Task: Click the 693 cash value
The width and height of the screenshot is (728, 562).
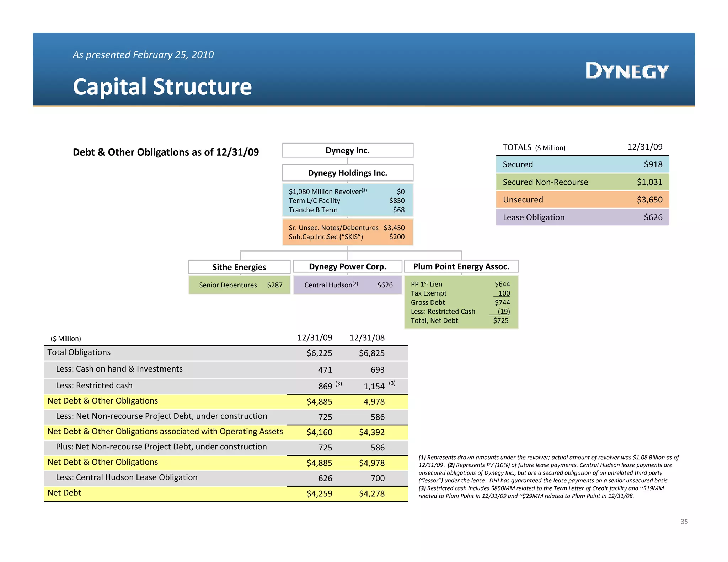Action: (x=378, y=370)
